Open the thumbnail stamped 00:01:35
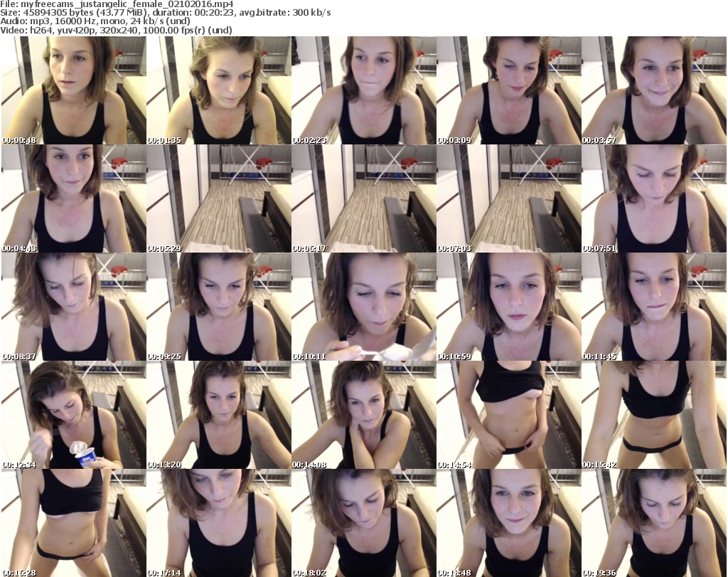Image resolution: width=728 pixels, height=577 pixels. tap(219, 90)
